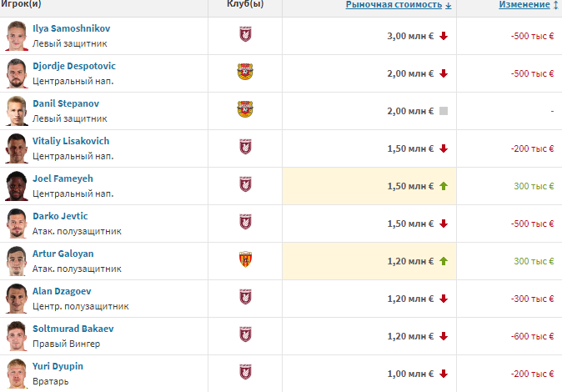The image size is (562, 392).
Task: Click club crest in Danil Stepanov row
Action: 245,111
